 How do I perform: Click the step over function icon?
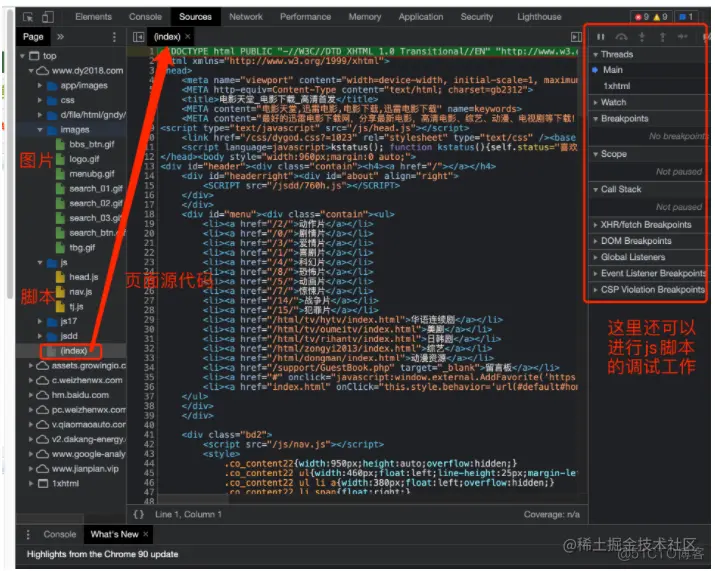(622, 37)
